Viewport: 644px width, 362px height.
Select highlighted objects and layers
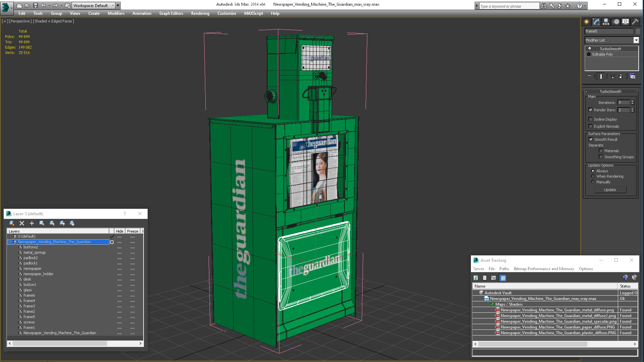click(x=42, y=223)
